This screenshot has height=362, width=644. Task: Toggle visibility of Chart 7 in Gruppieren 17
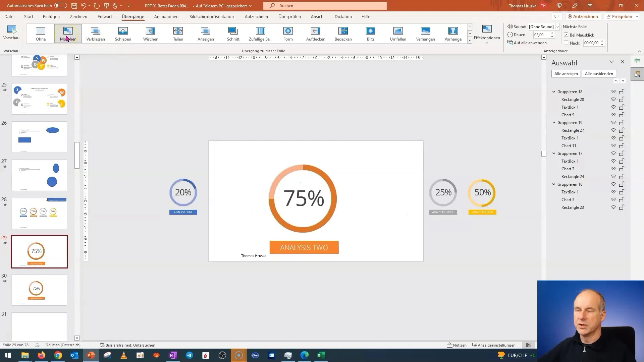click(613, 169)
